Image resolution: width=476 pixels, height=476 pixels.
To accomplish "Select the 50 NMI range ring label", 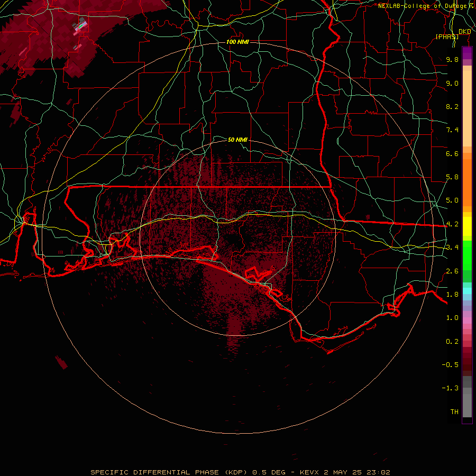I will [x=237, y=140].
